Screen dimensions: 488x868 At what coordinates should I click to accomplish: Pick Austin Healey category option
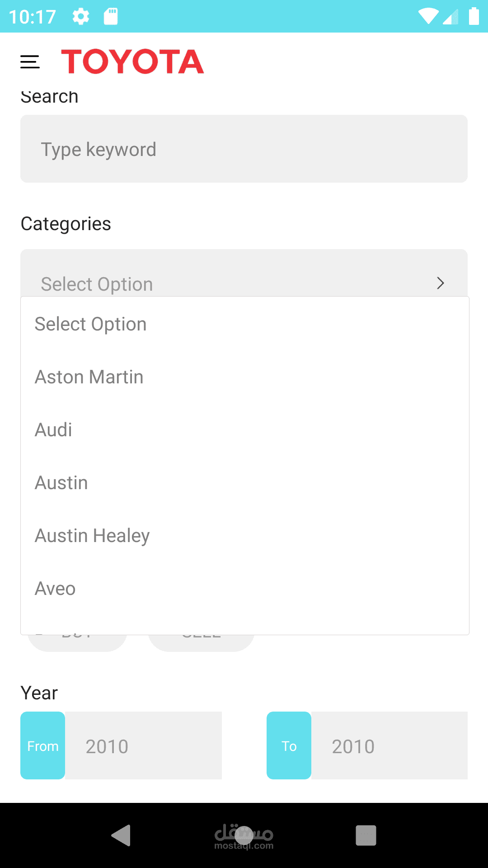tap(245, 536)
